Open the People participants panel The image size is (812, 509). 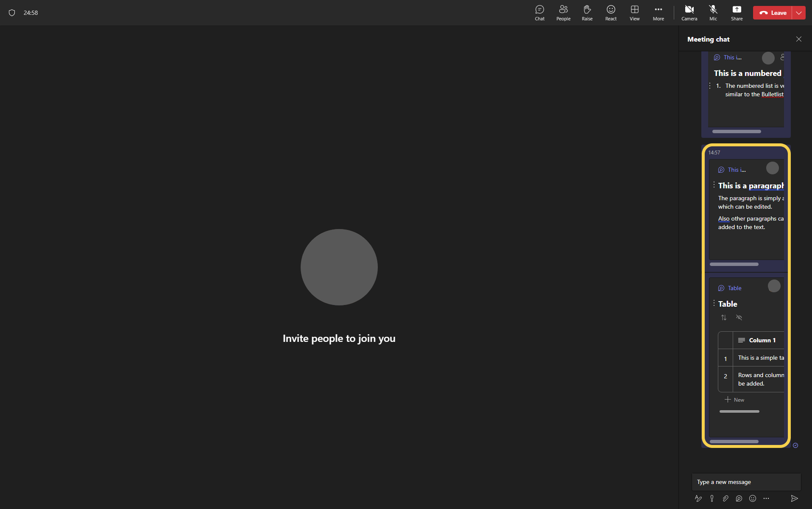click(563, 13)
